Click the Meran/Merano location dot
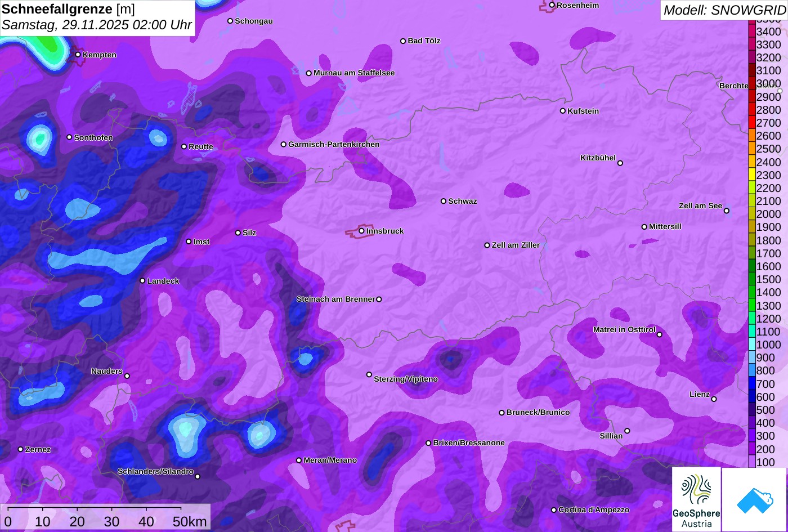788x532 pixels. [x=299, y=461]
